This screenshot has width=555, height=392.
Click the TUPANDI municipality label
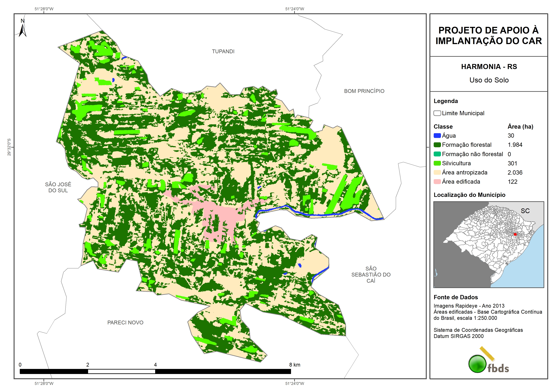pyautogui.click(x=223, y=52)
